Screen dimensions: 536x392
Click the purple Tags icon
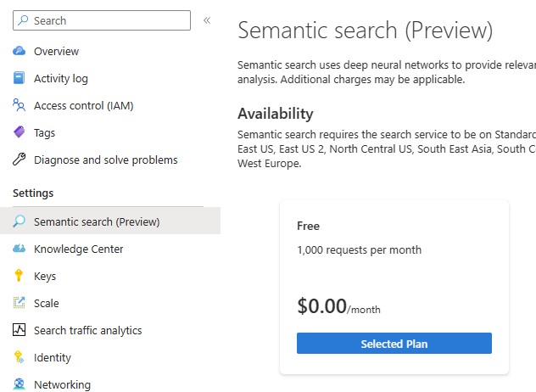click(20, 133)
